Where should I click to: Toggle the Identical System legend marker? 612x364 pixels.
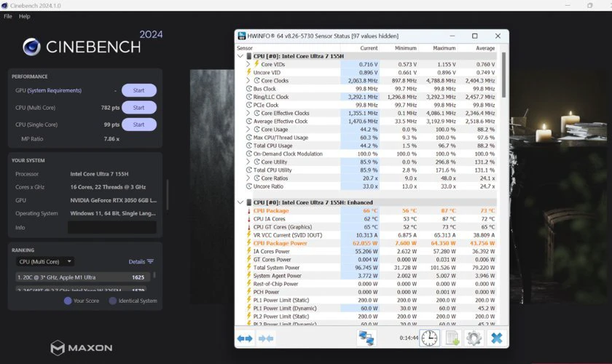pos(113,301)
